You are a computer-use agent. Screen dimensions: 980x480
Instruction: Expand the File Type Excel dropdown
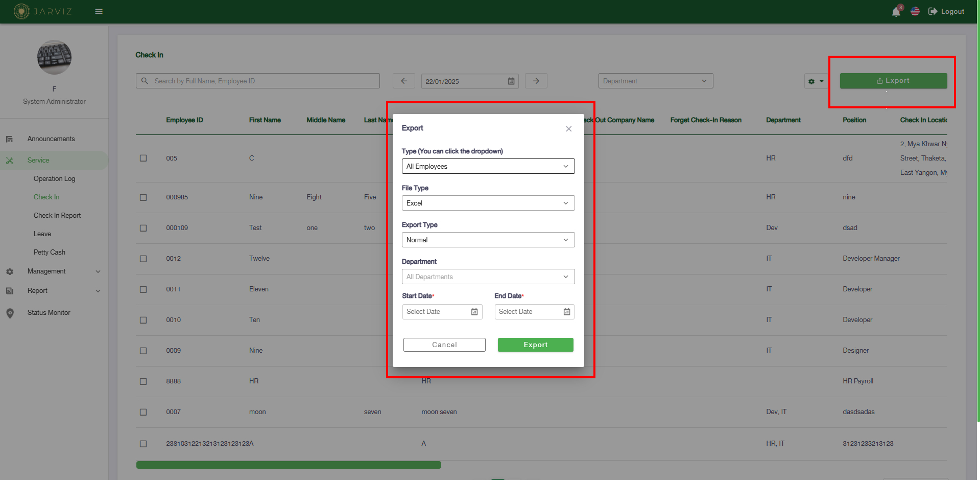488,203
